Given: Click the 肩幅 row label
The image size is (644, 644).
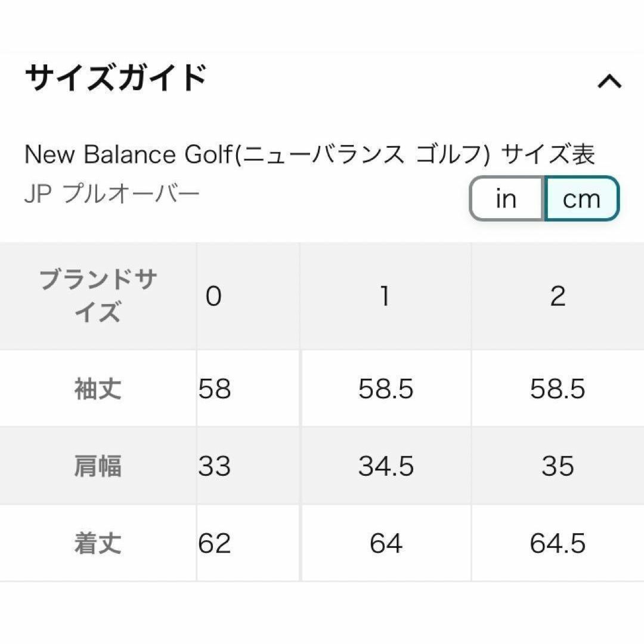Looking at the screenshot, I should (x=98, y=466).
